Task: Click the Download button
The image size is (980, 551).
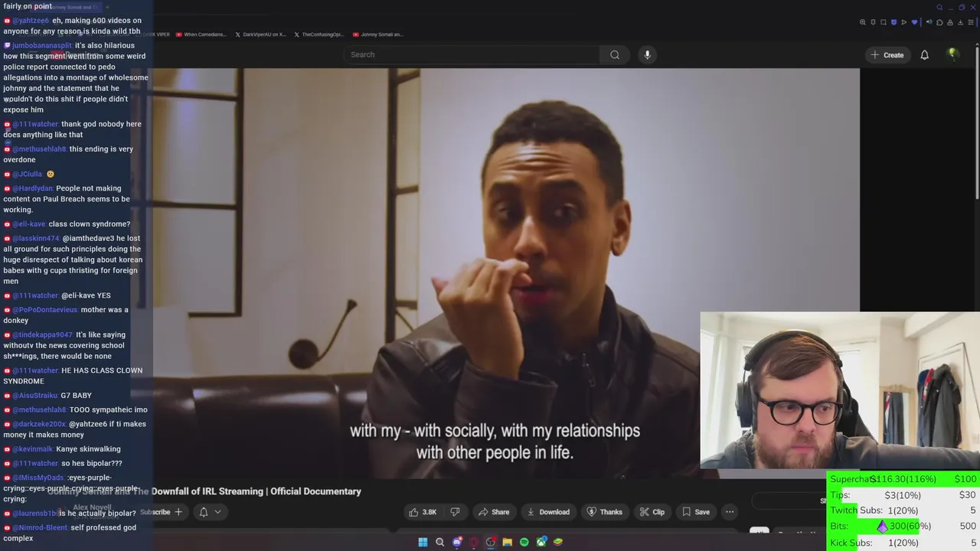Action: tap(547, 512)
